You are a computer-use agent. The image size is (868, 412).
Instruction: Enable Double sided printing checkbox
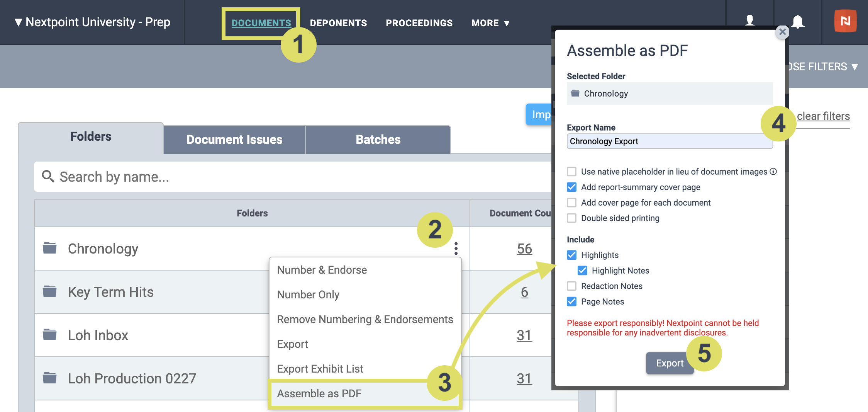coord(571,218)
